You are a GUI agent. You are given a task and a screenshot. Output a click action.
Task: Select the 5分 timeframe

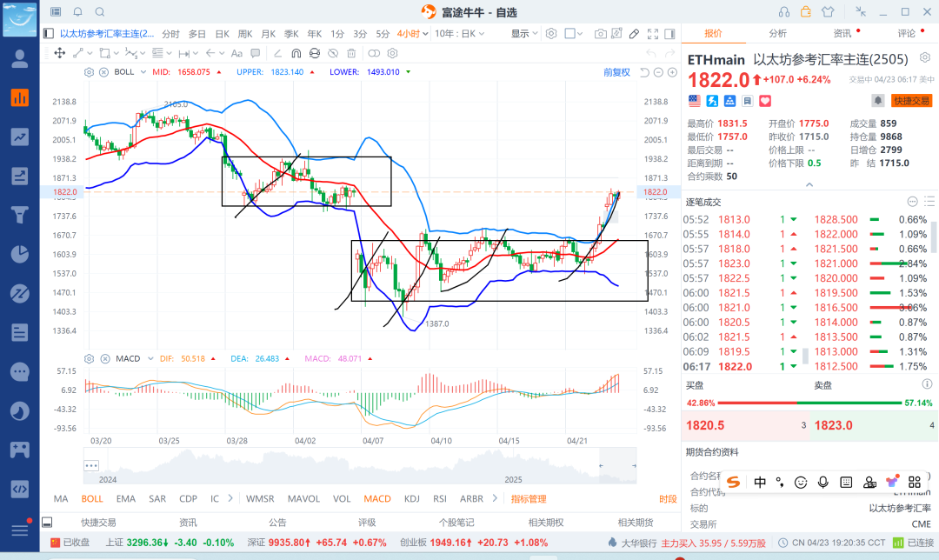tap(382, 34)
